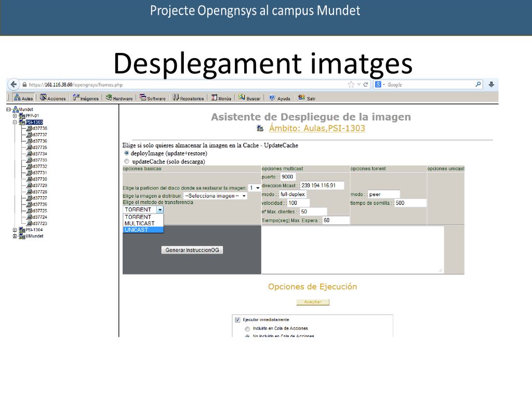Expand the PFP-01 tree node

click(15, 116)
